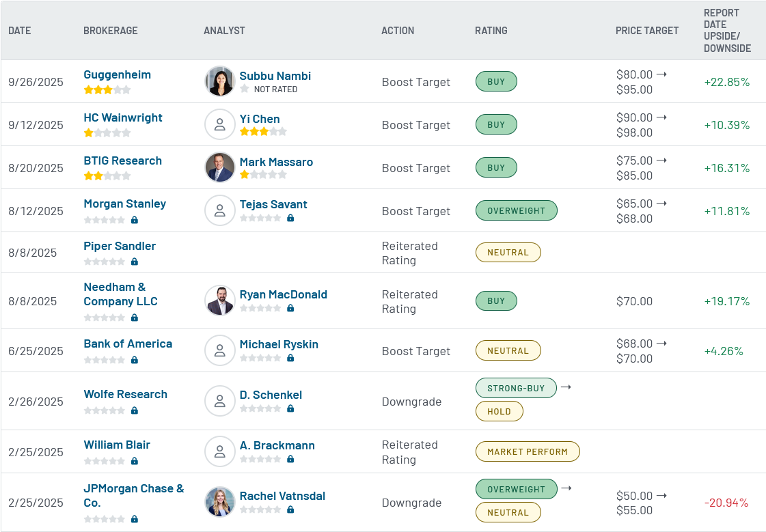Viewport: 766px width, 532px height.
Task: Open Mark Massaro analyst link
Action: coord(276,162)
